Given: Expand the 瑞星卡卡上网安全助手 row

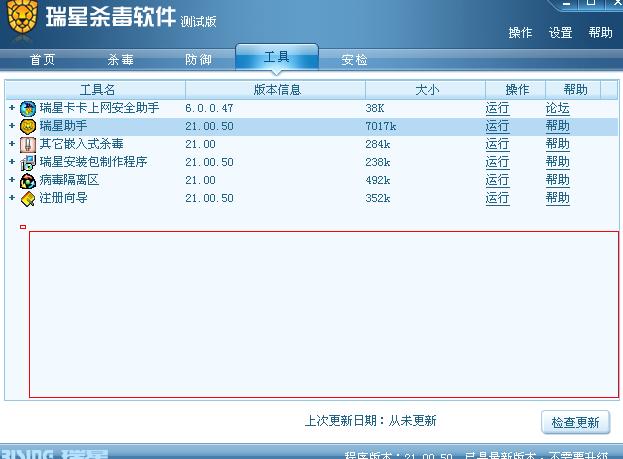Looking at the screenshot, I should (12, 107).
